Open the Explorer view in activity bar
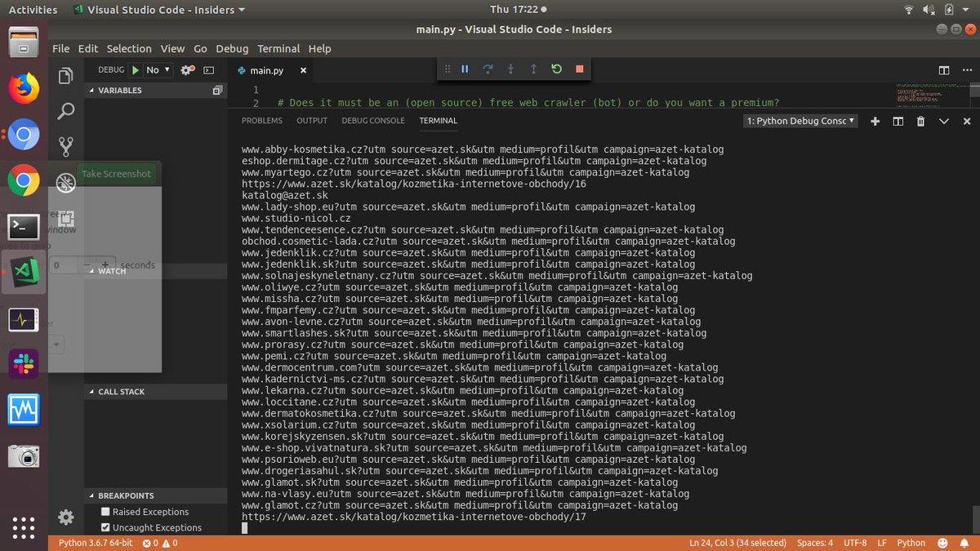Screen dimensions: 980x551 pos(66,77)
